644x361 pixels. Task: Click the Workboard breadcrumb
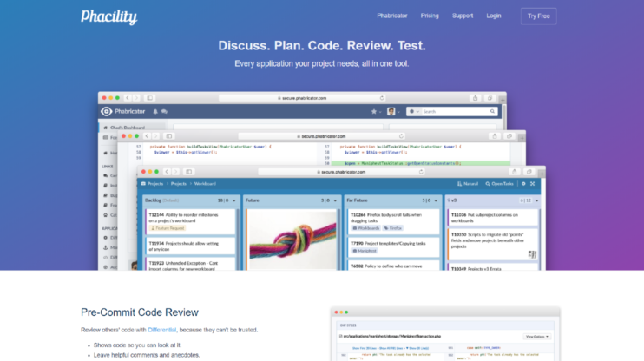point(205,184)
